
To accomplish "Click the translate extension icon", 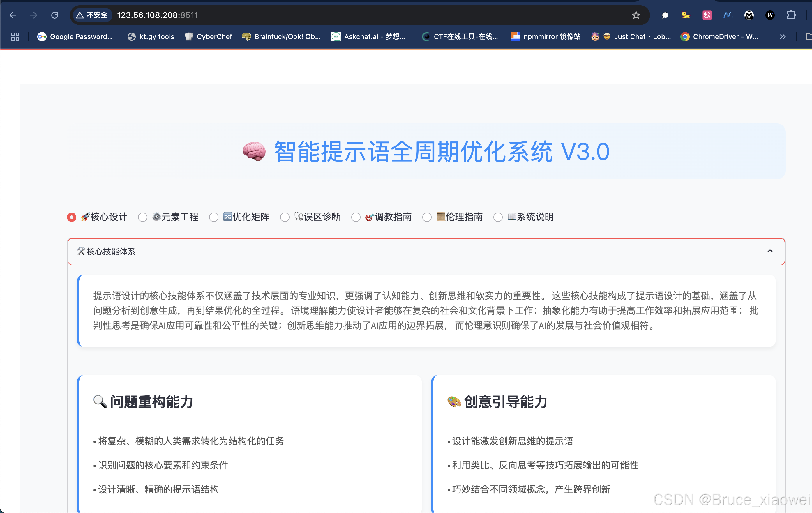I will 707,15.
